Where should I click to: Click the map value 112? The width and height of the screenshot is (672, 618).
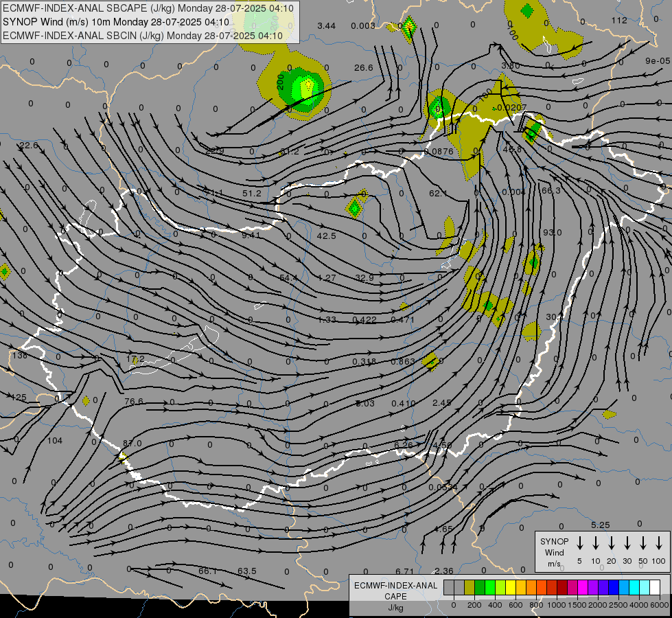point(619,21)
